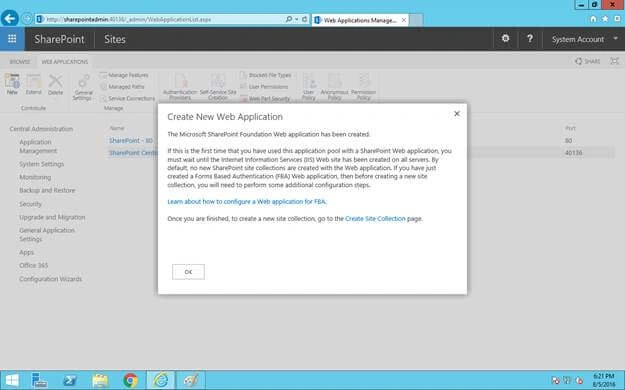This screenshot has width=625, height=390.
Task: Close the Create New Web Application dialog
Action: tap(457, 114)
